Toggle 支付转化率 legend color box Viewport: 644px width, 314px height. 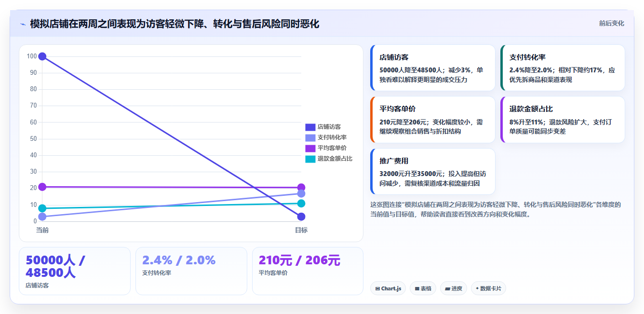pyautogui.click(x=310, y=137)
